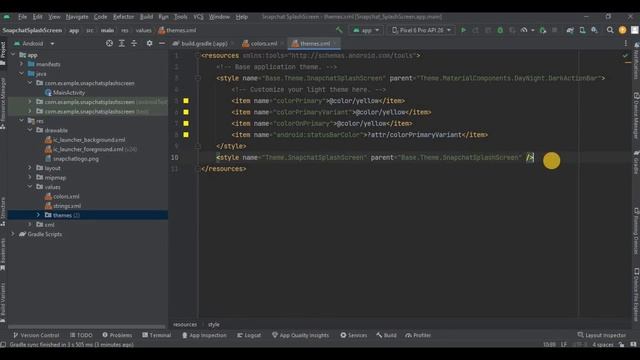The image size is (640, 360).
Task: Expand the mipmap folder
Action: tap(30, 177)
